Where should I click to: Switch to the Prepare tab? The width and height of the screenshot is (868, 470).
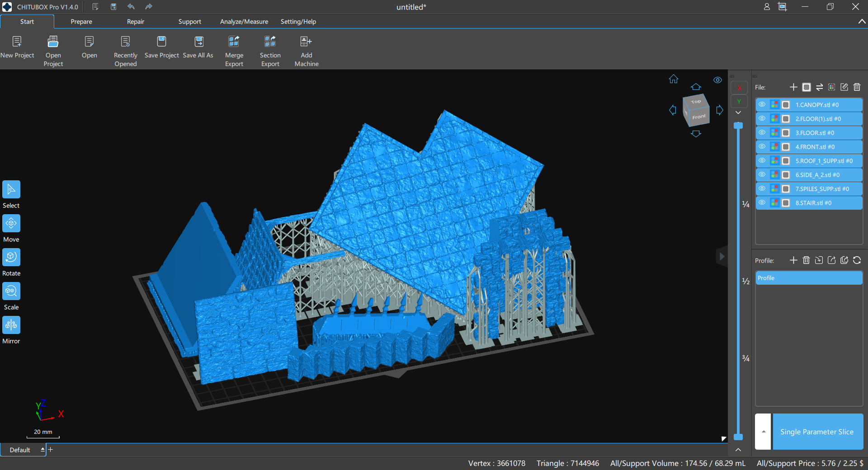point(81,22)
